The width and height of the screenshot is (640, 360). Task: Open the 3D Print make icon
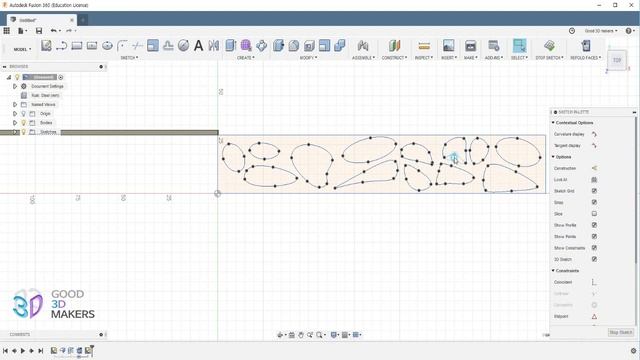click(471, 45)
